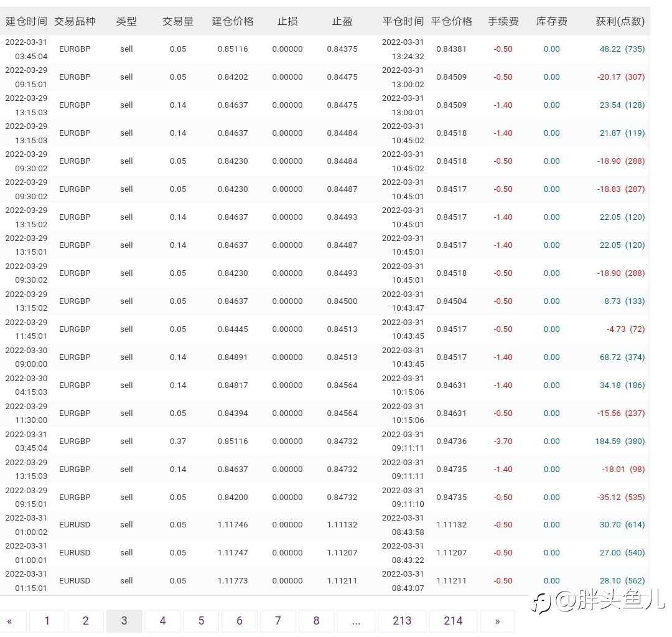The width and height of the screenshot is (672, 637).
Task: Go to next pages with » button
Action: point(497,621)
